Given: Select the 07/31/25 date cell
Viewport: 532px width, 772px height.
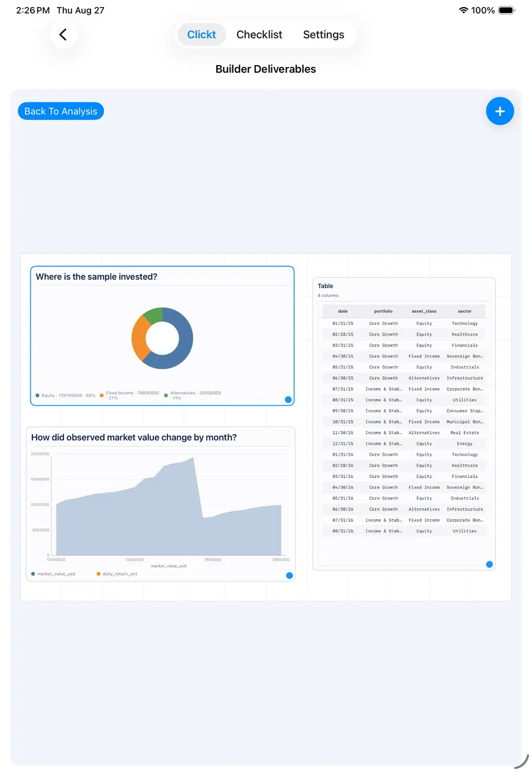Looking at the screenshot, I should point(343,389).
